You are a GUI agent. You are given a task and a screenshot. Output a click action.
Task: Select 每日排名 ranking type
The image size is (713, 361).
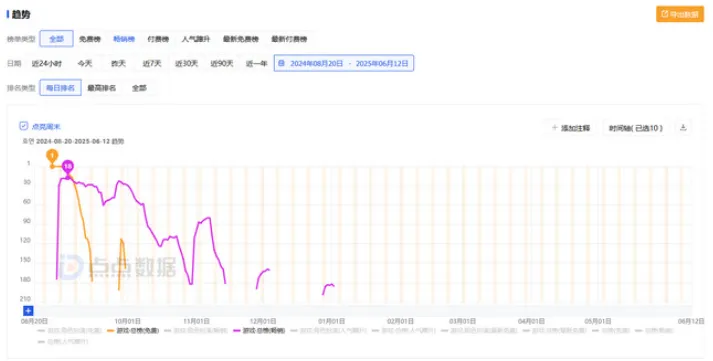coord(60,88)
